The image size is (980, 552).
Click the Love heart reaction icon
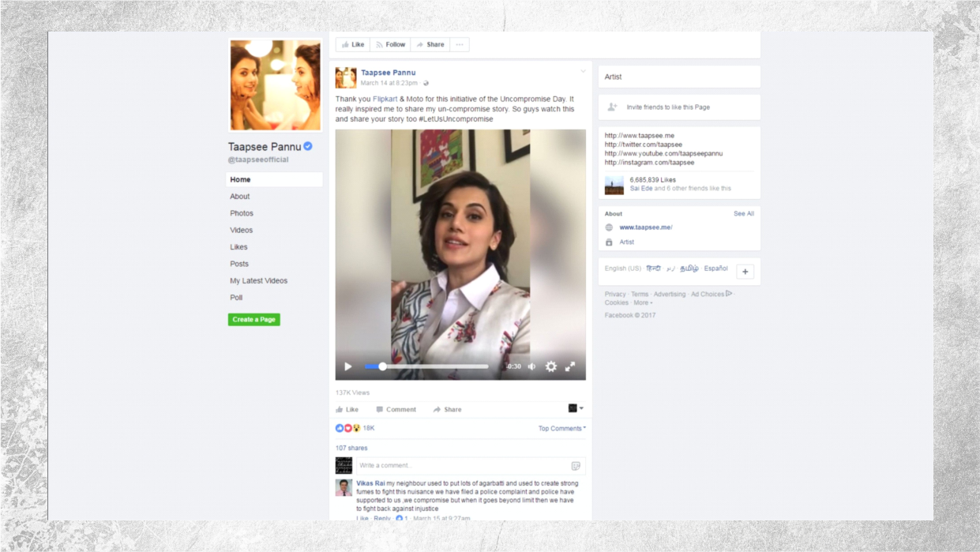coord(347,428)
